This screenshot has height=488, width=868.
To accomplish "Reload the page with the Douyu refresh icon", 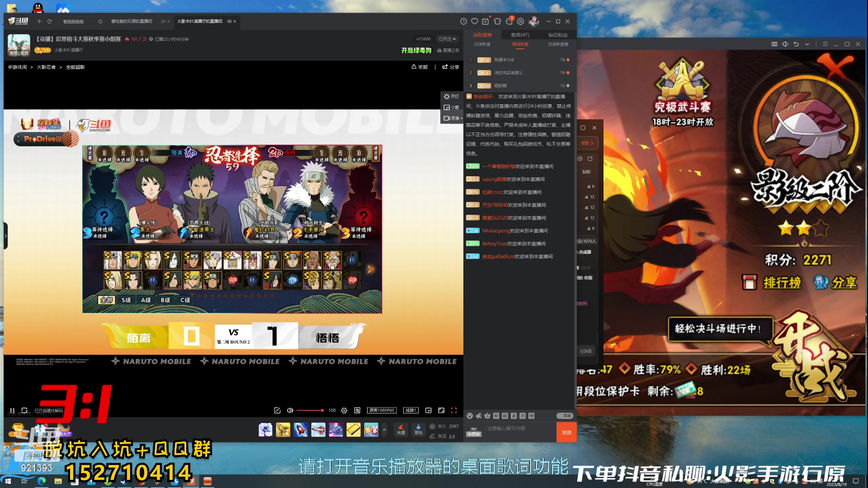I will click(49, 21).
